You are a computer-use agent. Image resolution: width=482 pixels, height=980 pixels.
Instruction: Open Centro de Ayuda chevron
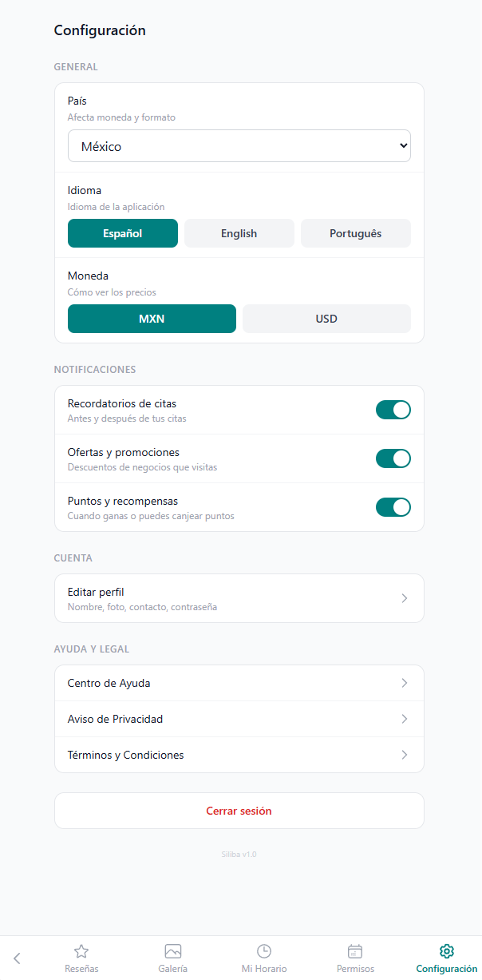405,683
